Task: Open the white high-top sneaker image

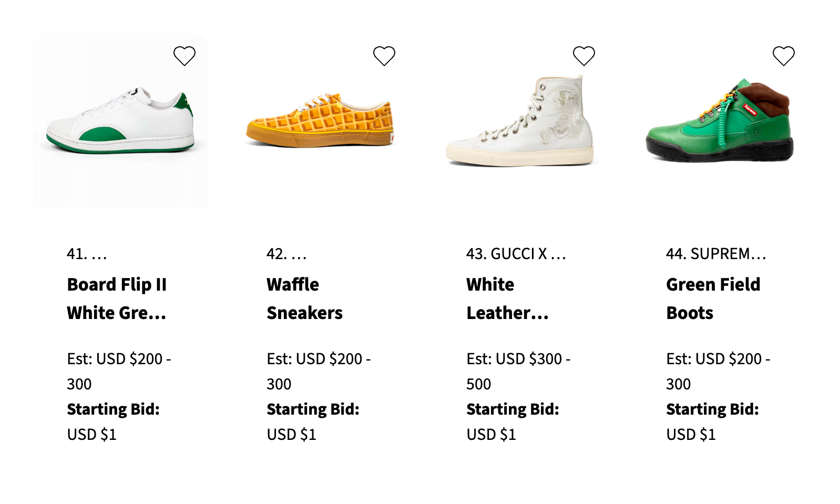Action: coord(520,121)
